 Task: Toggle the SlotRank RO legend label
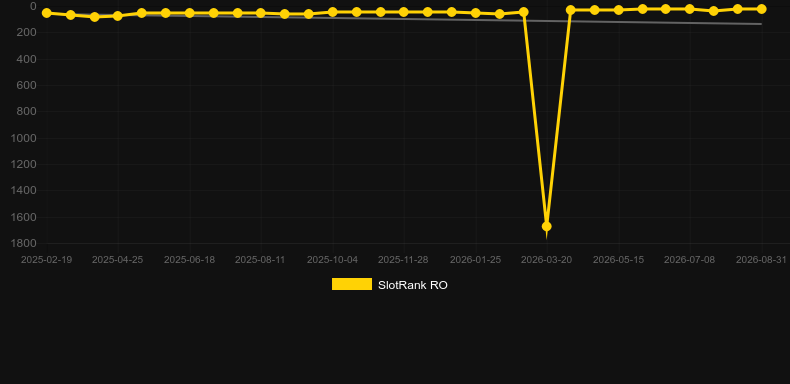coord(413,285)
